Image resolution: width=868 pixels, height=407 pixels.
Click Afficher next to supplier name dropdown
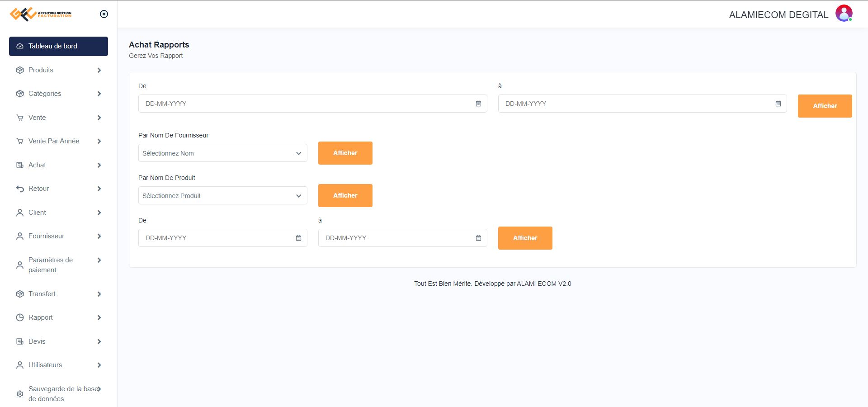(345, 153)
